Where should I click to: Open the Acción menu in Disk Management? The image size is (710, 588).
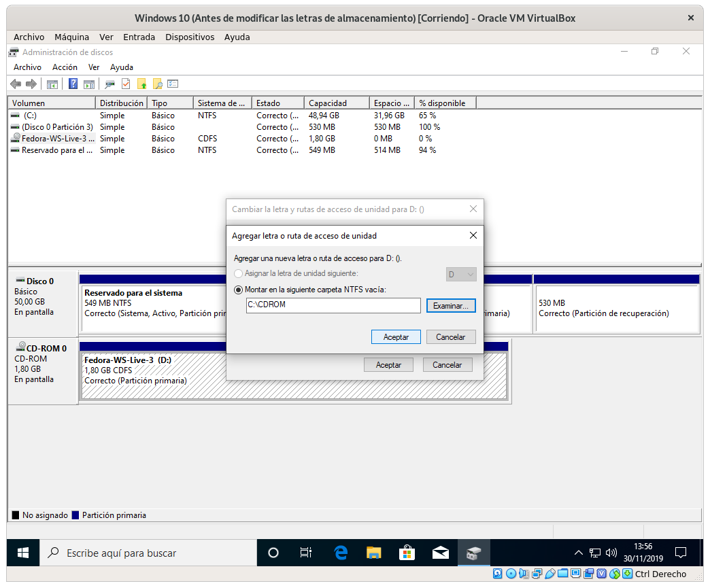click(x=65, y=67)
